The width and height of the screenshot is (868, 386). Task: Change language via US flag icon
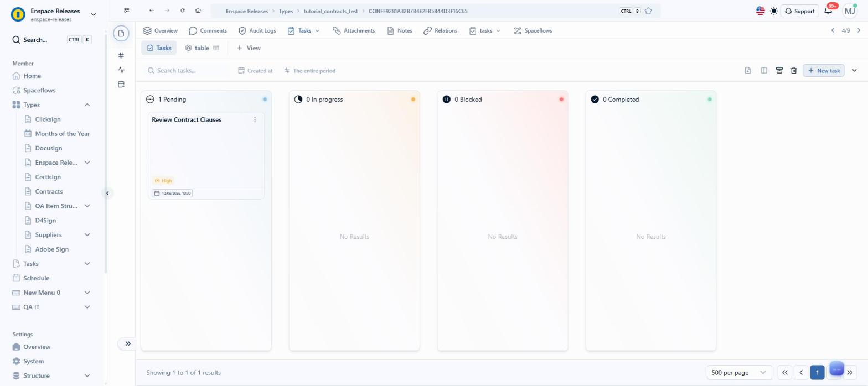pos(760,11)
